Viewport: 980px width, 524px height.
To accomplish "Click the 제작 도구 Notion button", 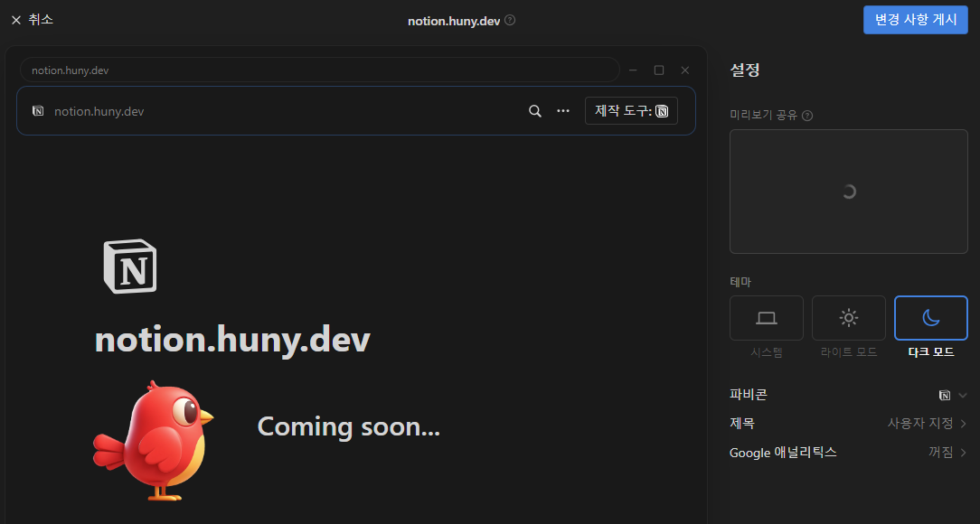I will [x=631, y=111].
